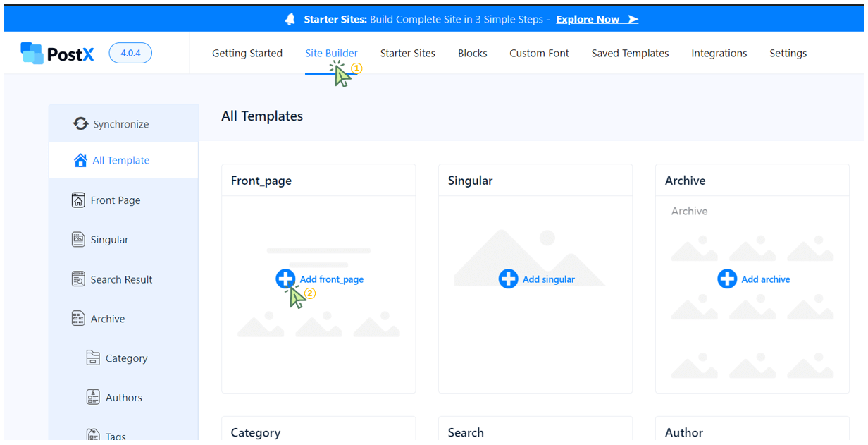Click the Category folder icon in sidebar
This screenshot has height=445, width=868.
click(x=93, y=358)
